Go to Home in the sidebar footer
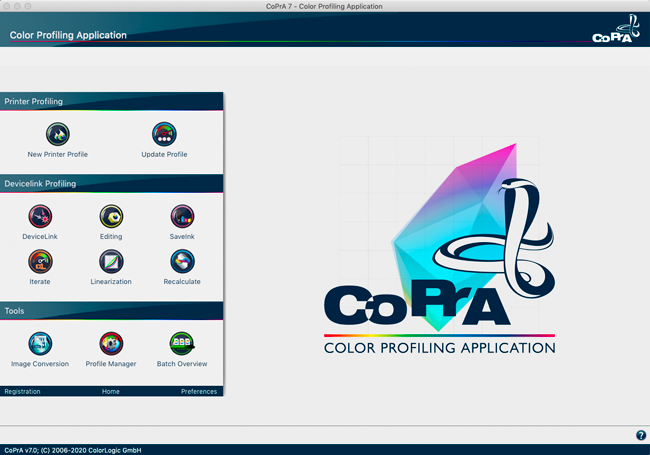The image size is (650, 455). tap(111, 391)
